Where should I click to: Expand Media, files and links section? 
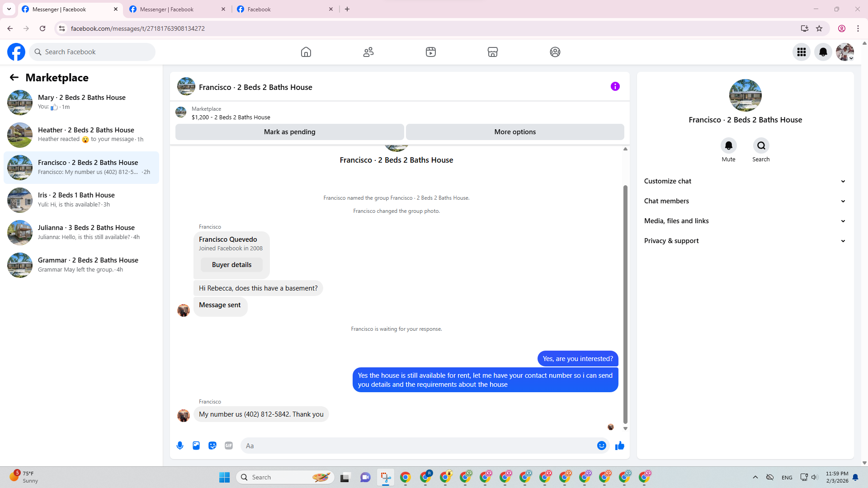pos(745,221)
